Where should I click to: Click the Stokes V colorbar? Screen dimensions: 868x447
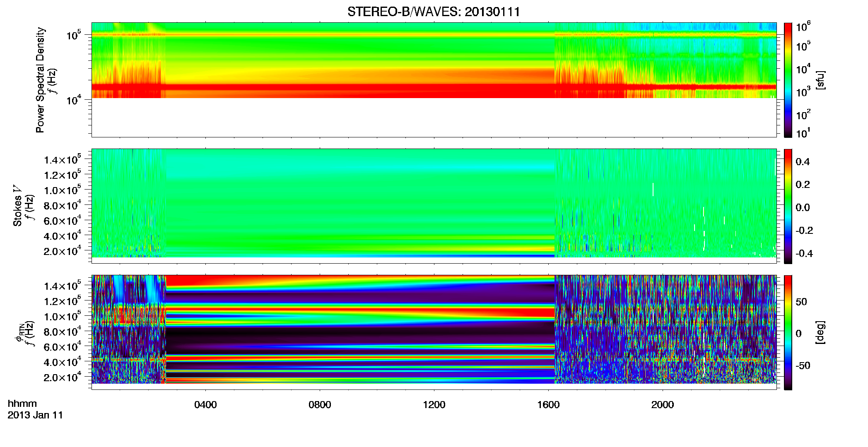tap(788, 206)
